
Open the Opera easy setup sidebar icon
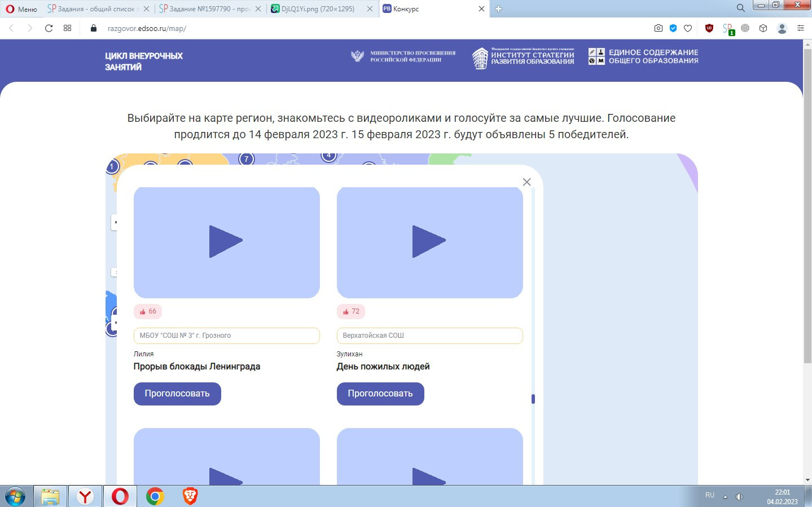pyautogui.click(x=801, y=28)
